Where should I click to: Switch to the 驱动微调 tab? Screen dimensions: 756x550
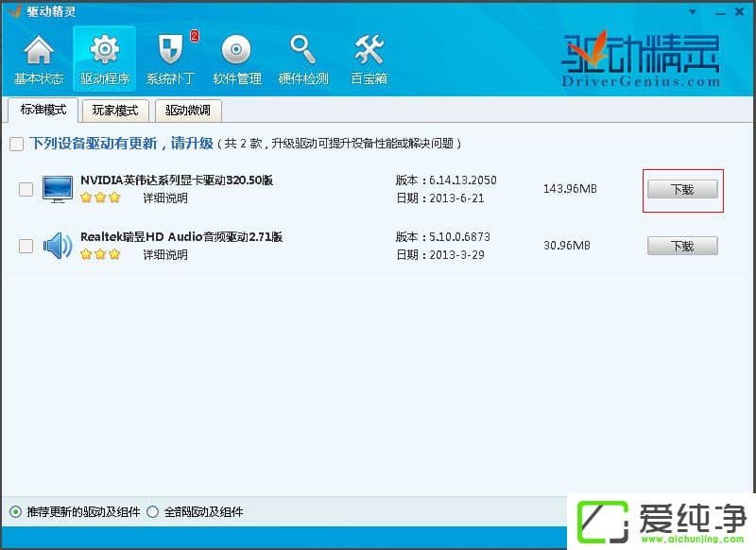click(x=189, y=112)
